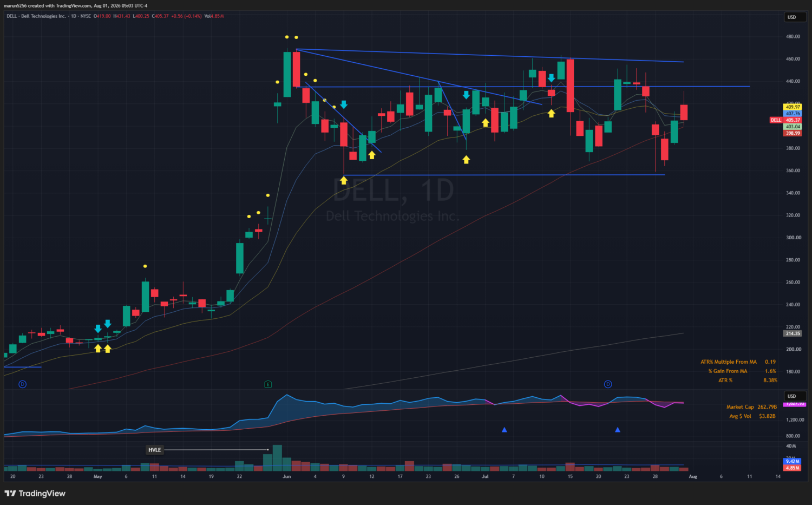Screen dimensions: 812x505
Task: Click the 300.00 price axis label
Action: (x=793, y=238)
